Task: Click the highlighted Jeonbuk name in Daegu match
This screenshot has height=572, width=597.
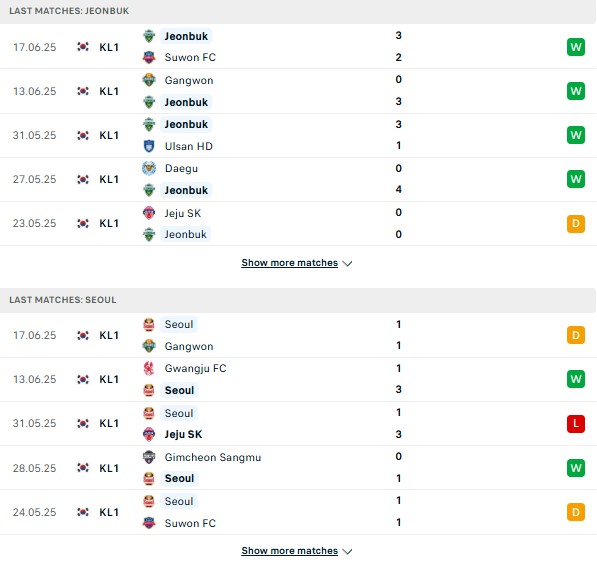Action: click(x=186, y=190)
